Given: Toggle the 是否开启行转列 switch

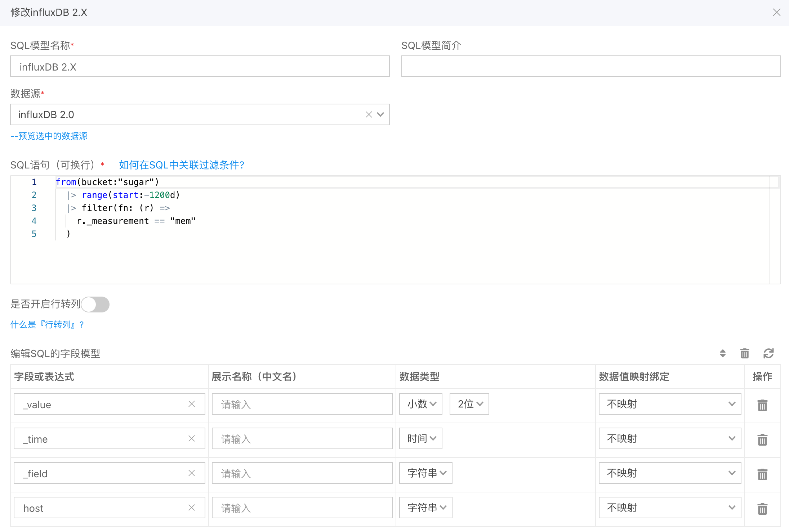Looking at the screenshot, I should (95, 305).
